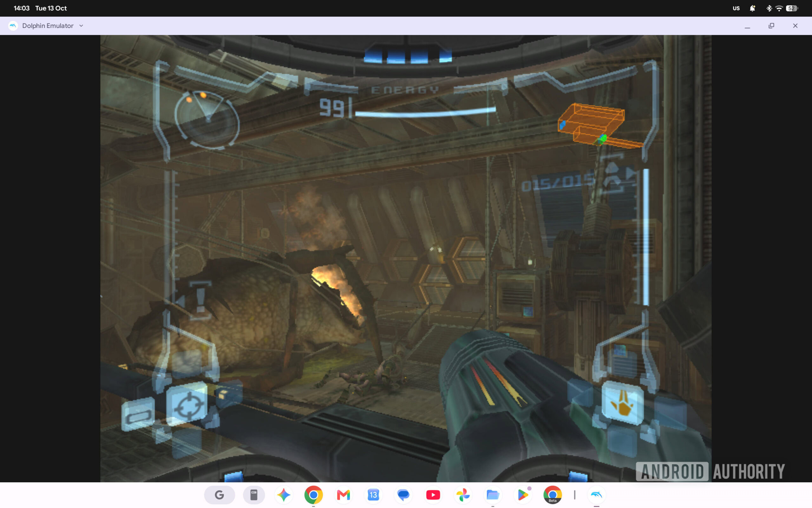Open the Dolphin Emulator window menu chevron
Image resolution: width=812 pixels, height=508 pixels.
tap(81, 26)
